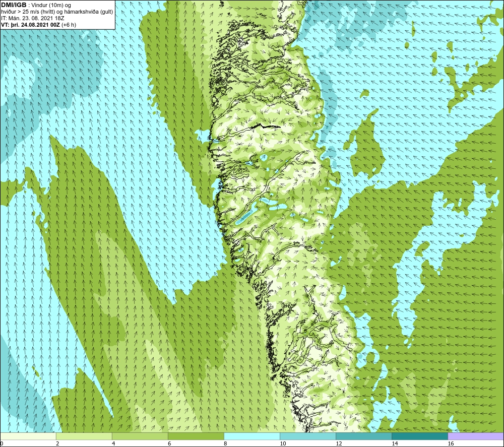
Task: Click the legend label "2"
Action: tap(57, 444)
